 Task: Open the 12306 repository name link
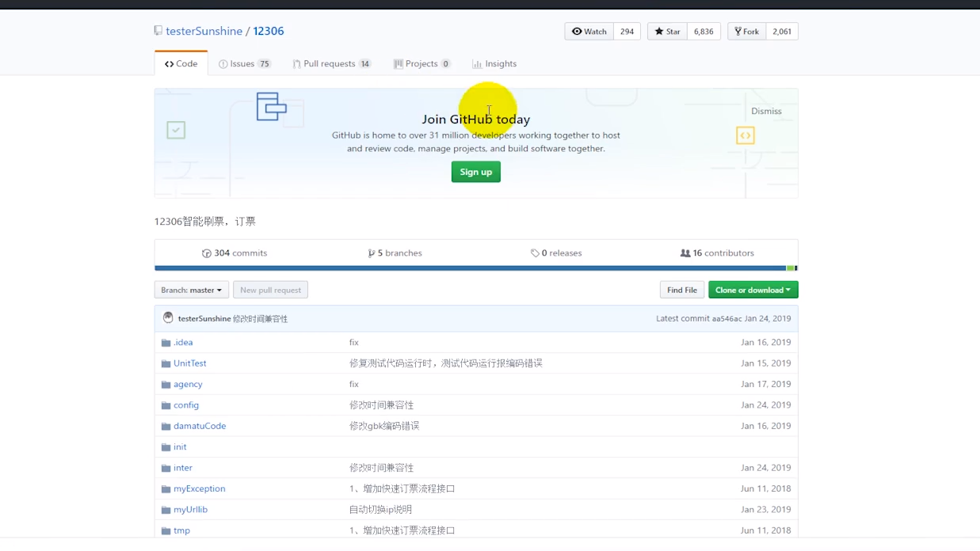coord(269,31)
